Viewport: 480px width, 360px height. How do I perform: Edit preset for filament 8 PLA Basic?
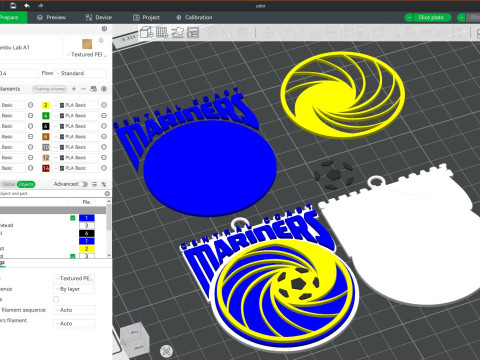pos(104,137)
